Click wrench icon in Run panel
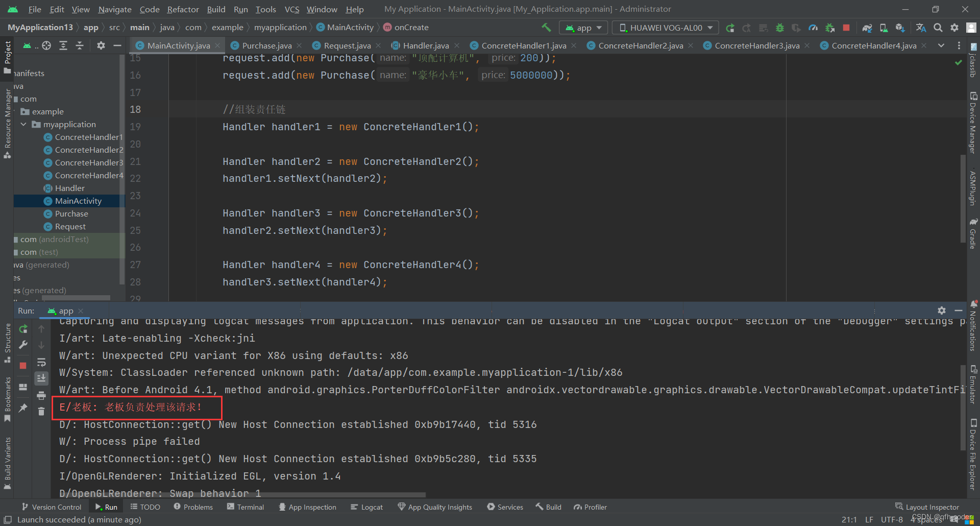 (23, 345)
